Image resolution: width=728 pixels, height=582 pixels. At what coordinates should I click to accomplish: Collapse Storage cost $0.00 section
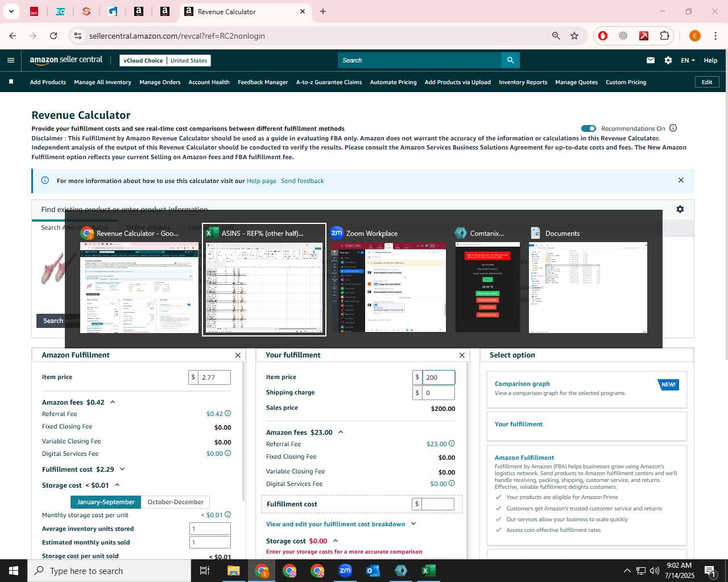click(336, 541)
